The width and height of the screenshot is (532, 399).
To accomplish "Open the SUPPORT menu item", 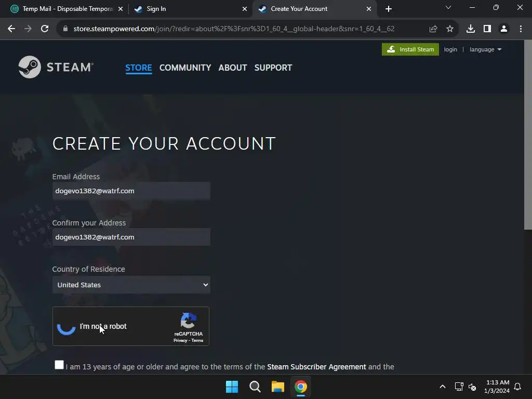I will pos(273,68).
